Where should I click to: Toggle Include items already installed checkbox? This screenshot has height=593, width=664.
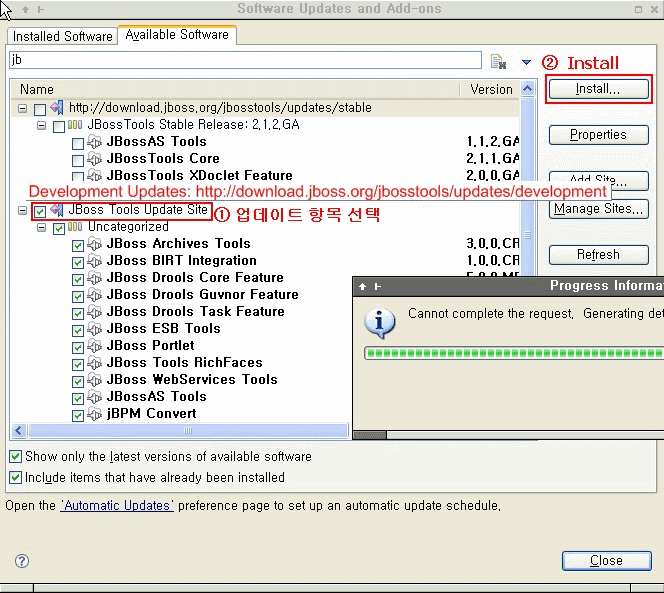pyautogui.click(x=16, y=477)
